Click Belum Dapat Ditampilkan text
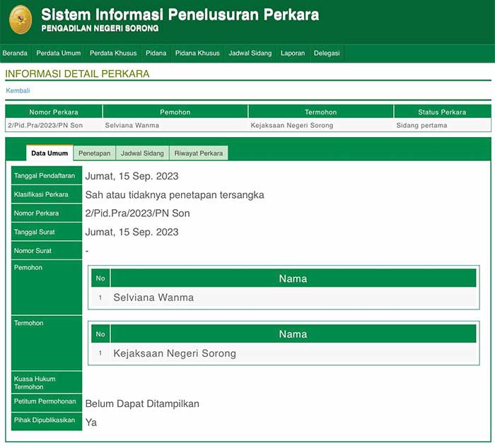Image resolution: width=495 pixels, height=448 pixels. 142,403
